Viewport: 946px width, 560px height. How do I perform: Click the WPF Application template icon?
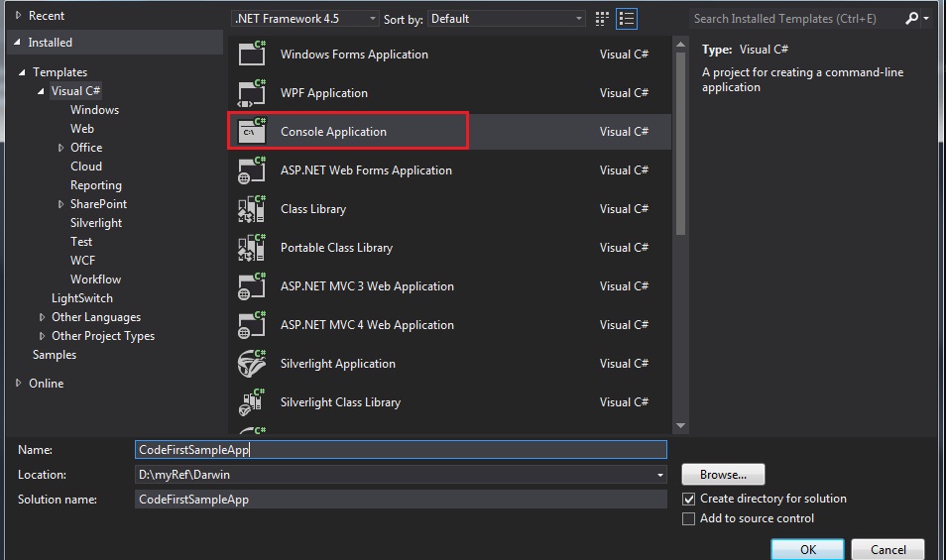click(x=252, y=94)
